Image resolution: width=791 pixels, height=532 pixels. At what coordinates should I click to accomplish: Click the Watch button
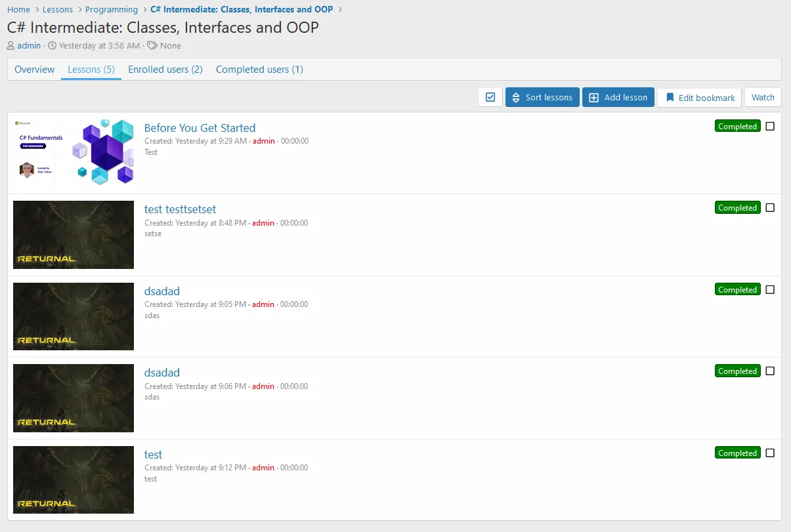click(x=763, y=97)
